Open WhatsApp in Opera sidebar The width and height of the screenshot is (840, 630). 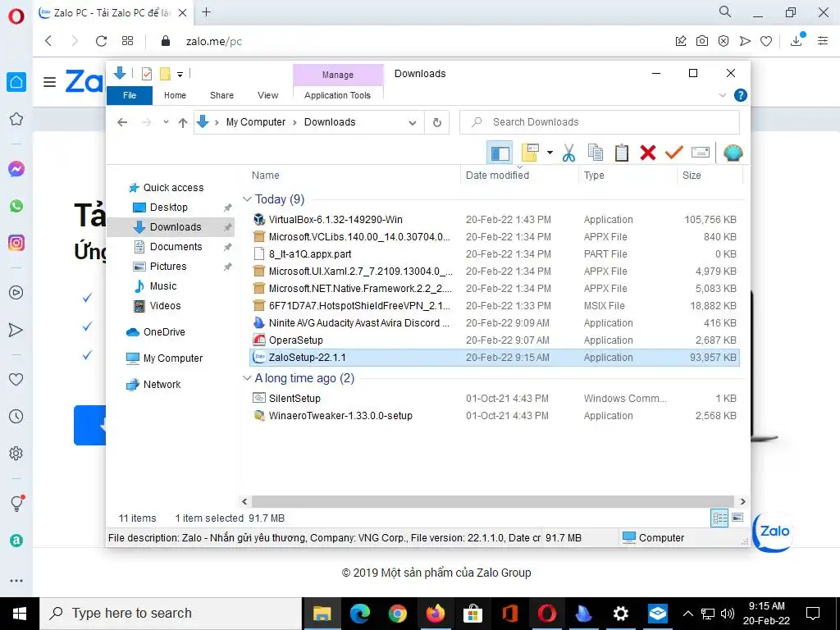[16, 206]
